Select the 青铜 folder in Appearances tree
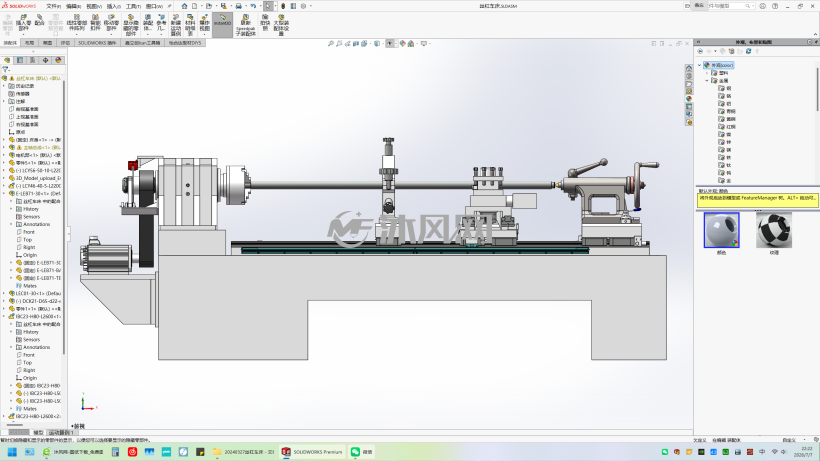820x461 pixels. click(731, 111)
